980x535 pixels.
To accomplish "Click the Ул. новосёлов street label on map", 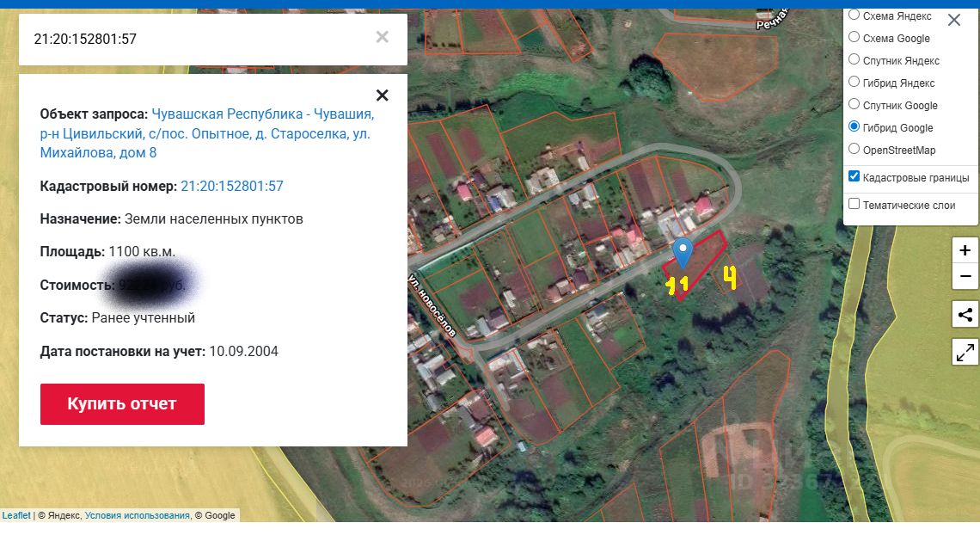I will point(432,305).
